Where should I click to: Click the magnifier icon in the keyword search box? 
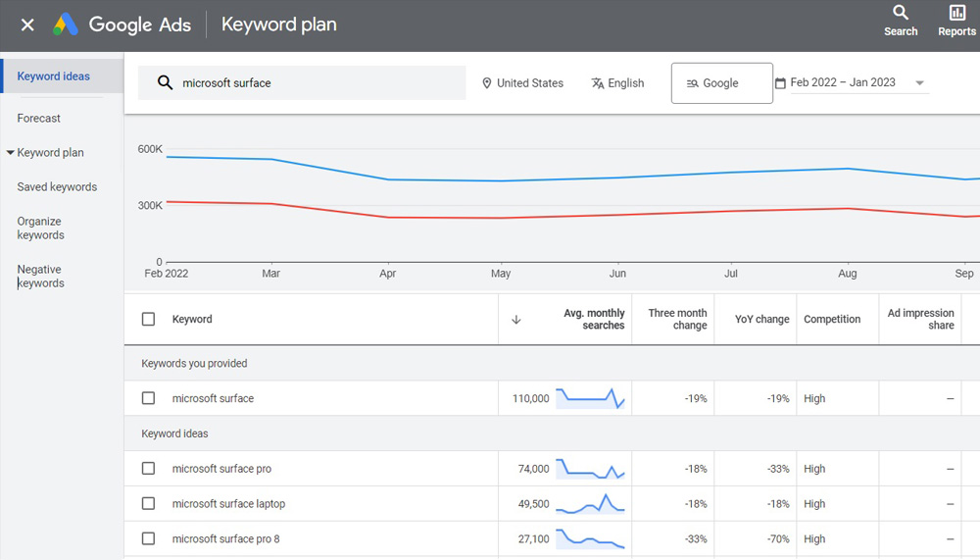165,82
